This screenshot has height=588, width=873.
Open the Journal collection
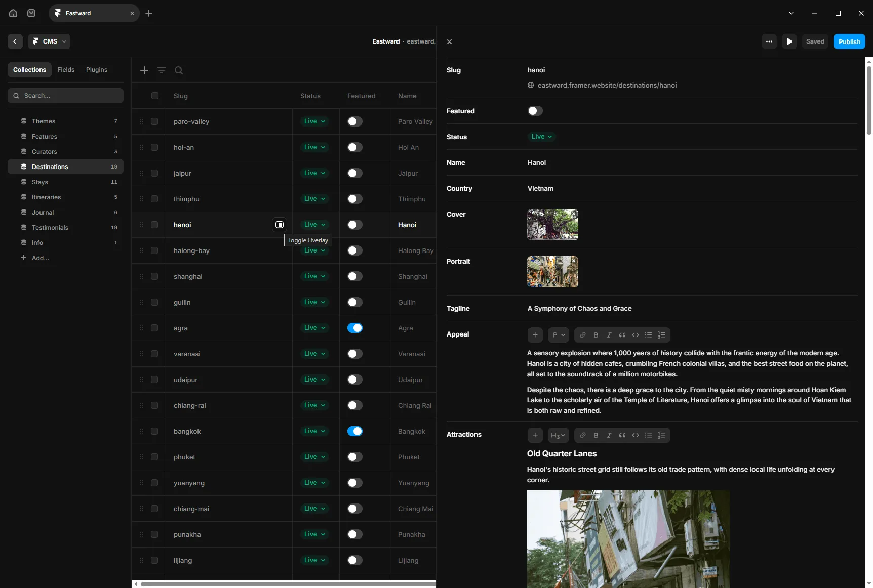pyautogui.click(x=65, y=213)
